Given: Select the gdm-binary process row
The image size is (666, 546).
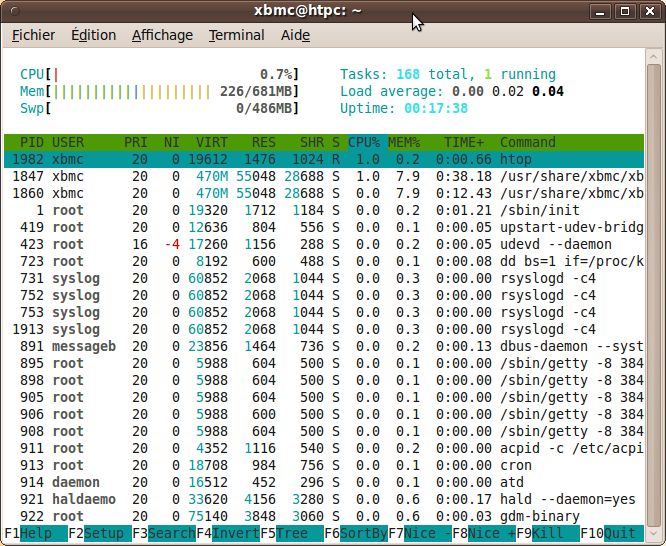Looking at the screenshot, I should [x=324, y=516].
